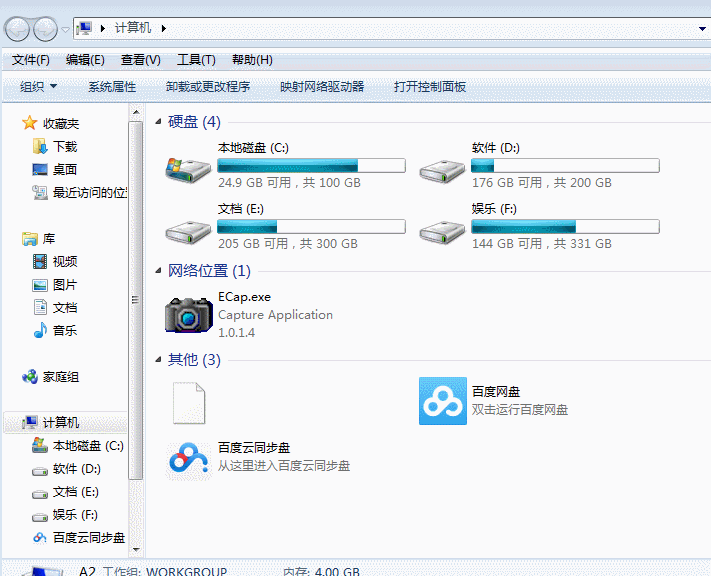Open the 软件 (D:) drive icon
Viewport: 711px width, 576px height.
coord(442,171)
